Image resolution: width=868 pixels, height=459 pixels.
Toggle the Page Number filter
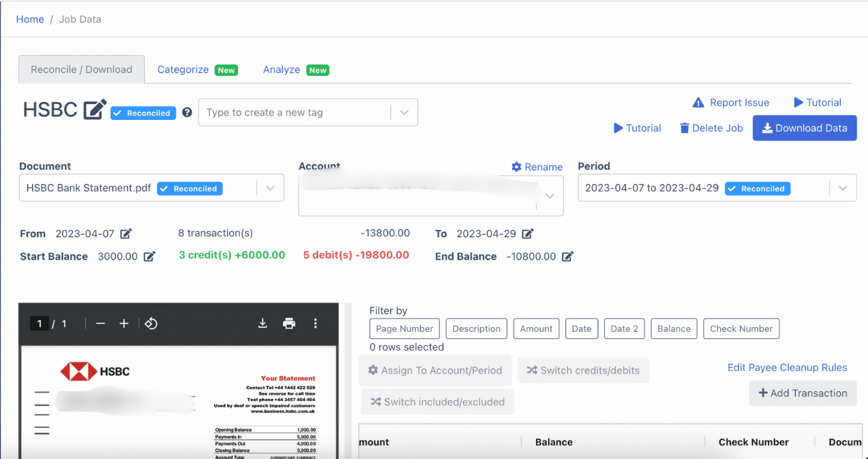(x=404, y=329)
